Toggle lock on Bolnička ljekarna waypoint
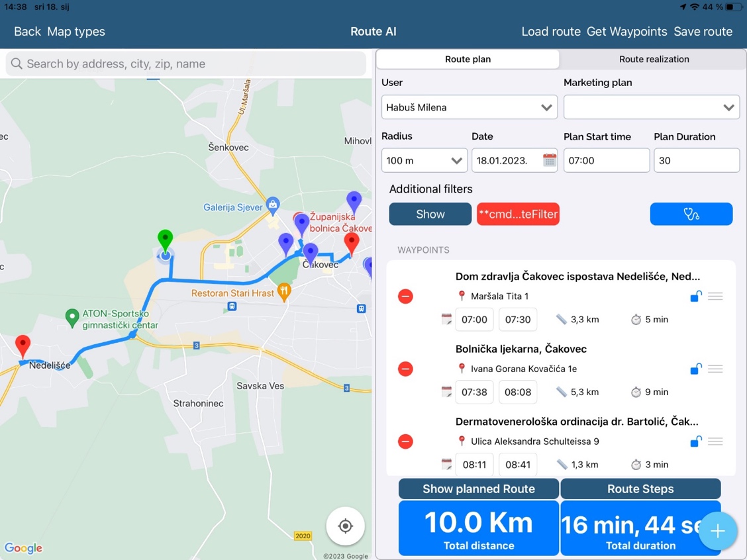This screenshot has height=560, width=747. pos(695,369)
